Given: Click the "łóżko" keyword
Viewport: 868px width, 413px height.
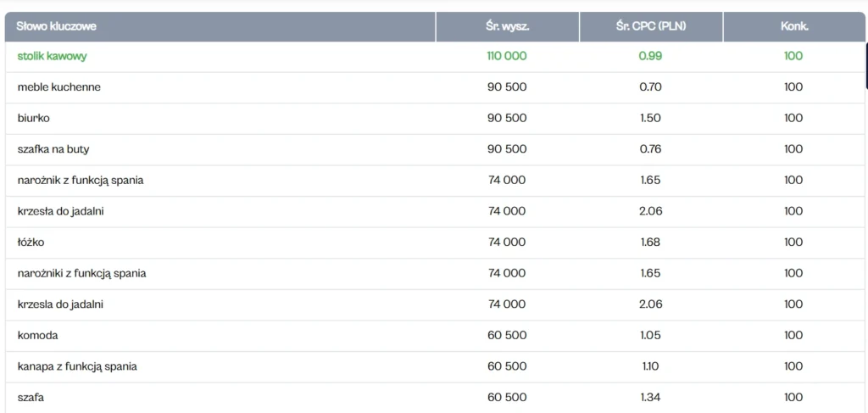Looking at the screenshot, I should click(x=31, y=242).
